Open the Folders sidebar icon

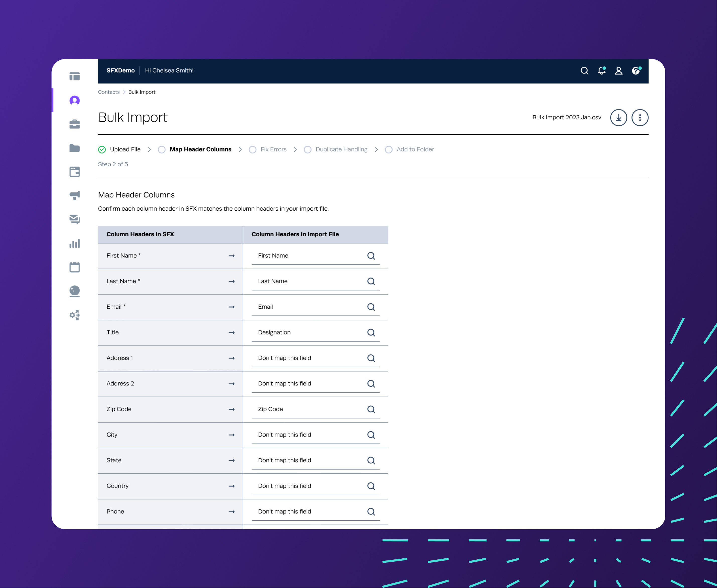click(75, 148)
